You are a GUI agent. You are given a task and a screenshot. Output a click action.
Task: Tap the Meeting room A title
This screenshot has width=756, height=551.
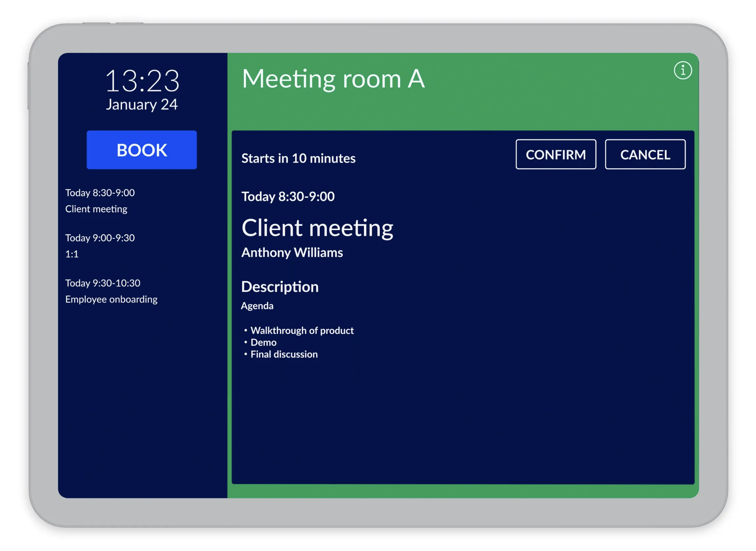click(333, 79)
